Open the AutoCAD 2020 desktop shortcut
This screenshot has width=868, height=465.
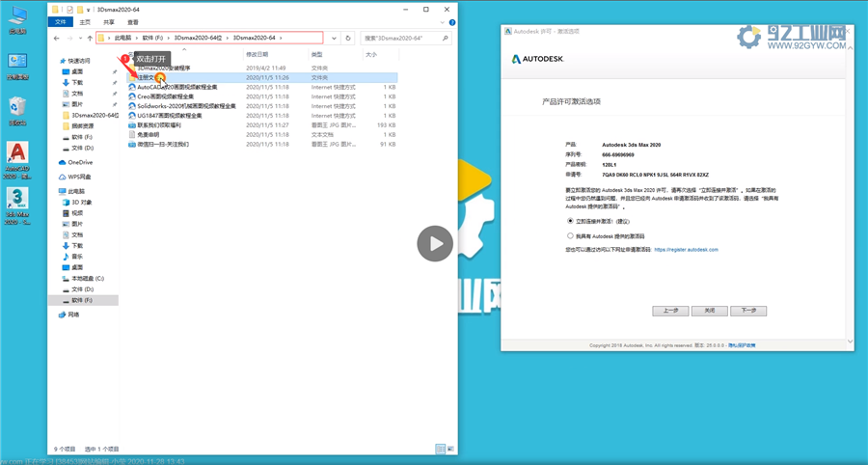click(x=17, y=160)
